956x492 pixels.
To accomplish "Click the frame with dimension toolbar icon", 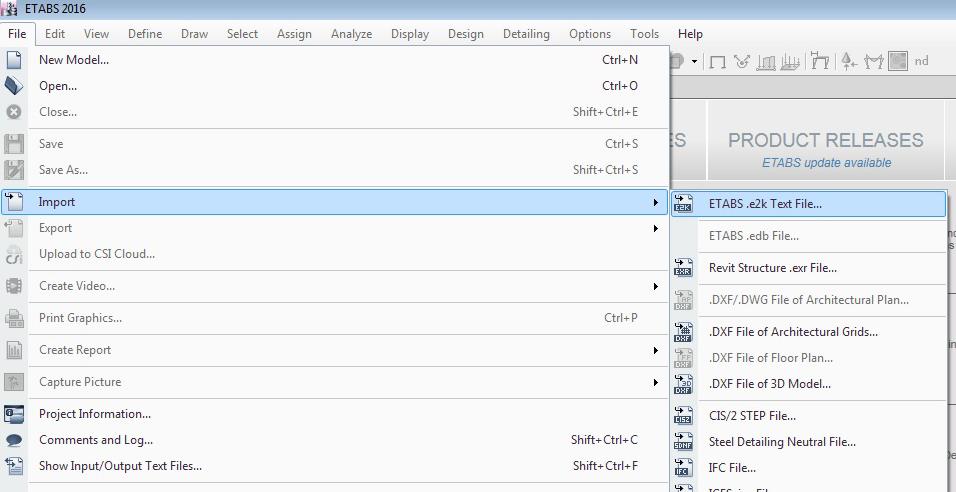I will coord(821,60).
